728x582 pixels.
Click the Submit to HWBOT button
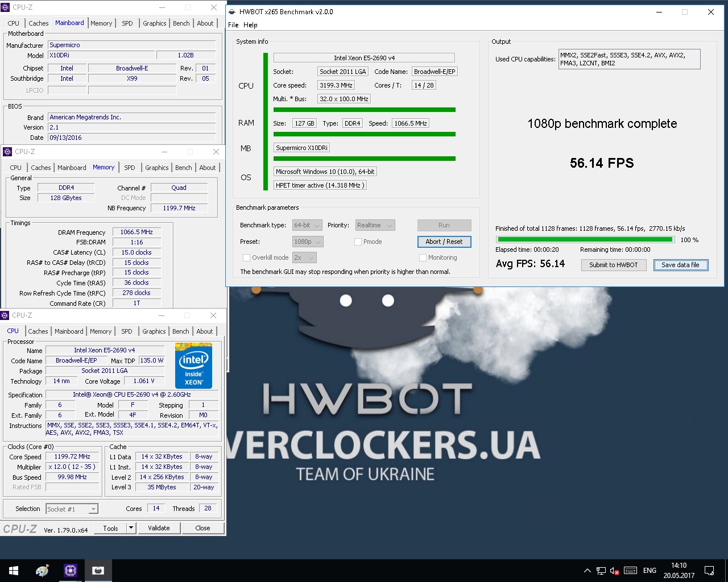(x=614, y=265)
